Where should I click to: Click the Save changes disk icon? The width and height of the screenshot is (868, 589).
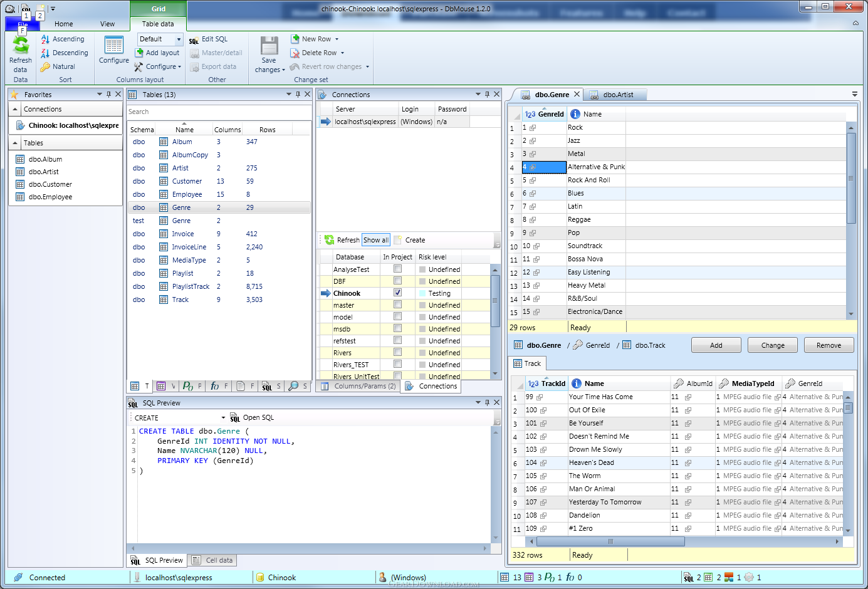tap(269, 46)
